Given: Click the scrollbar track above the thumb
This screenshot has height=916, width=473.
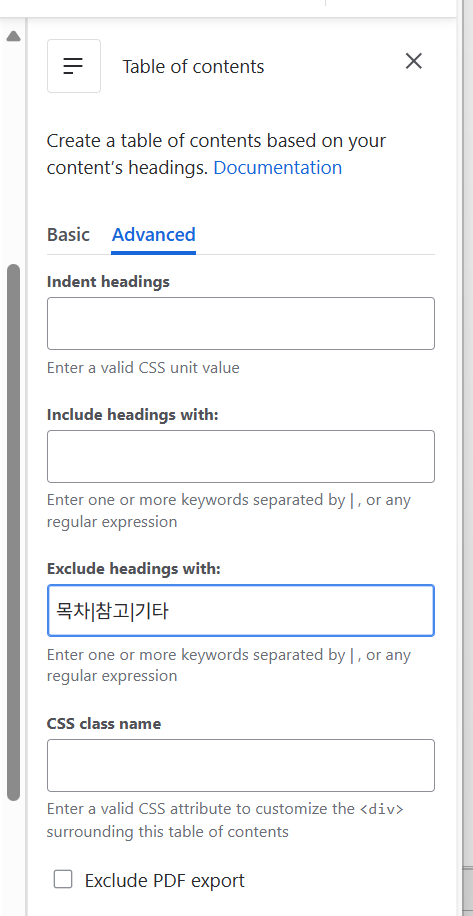Looking at the screenshot, I should (13, 152).
